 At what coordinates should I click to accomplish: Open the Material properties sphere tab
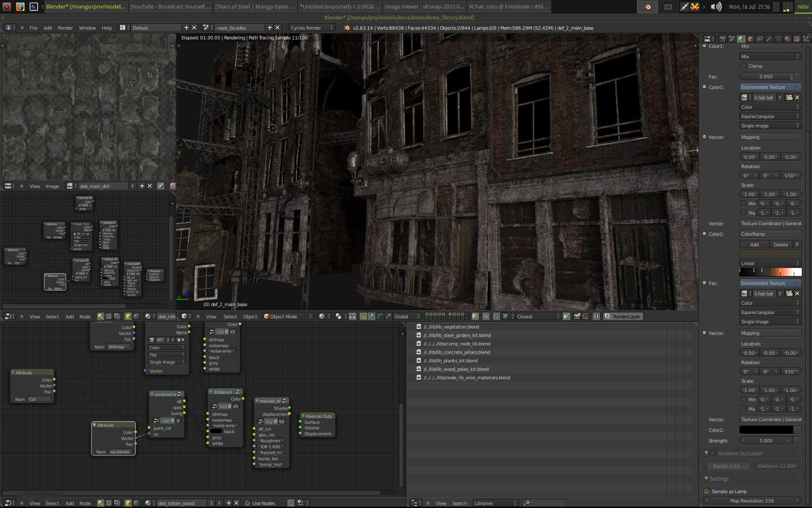[x=787, y=39]
